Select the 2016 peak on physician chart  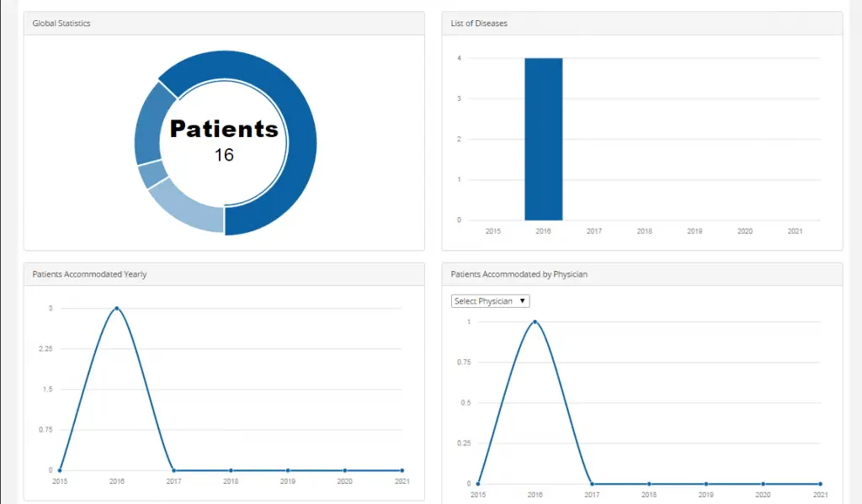tap(535, 321)
